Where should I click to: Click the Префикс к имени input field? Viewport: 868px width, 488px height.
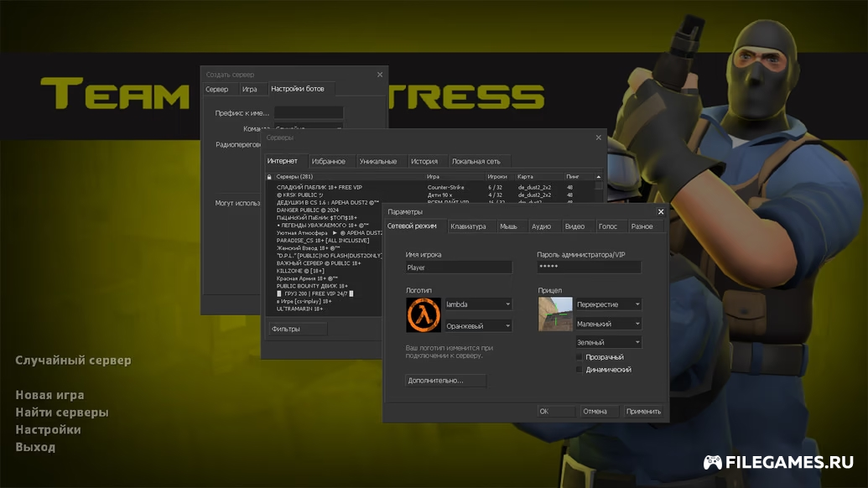(x=309, y=113)
